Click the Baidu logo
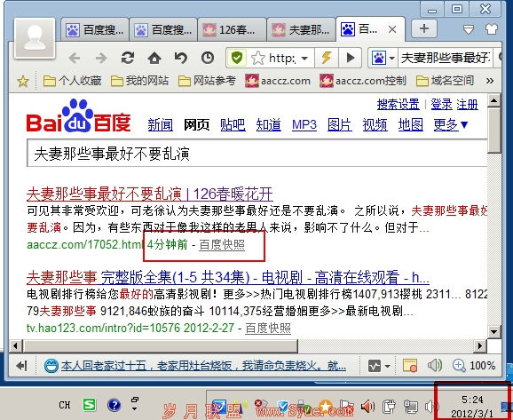513x420 pixels. (x=78, y=115)
